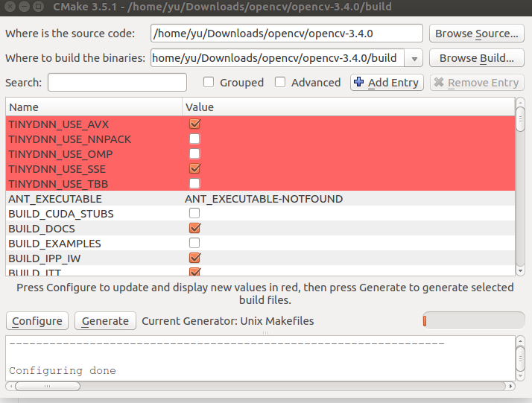
Task: Click the Name column header
Action: coord(94,107)
